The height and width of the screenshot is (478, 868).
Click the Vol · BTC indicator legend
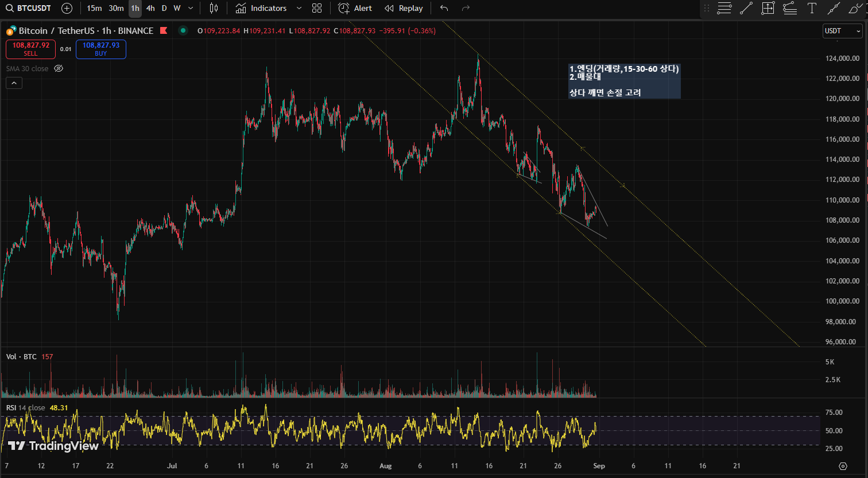21,356
